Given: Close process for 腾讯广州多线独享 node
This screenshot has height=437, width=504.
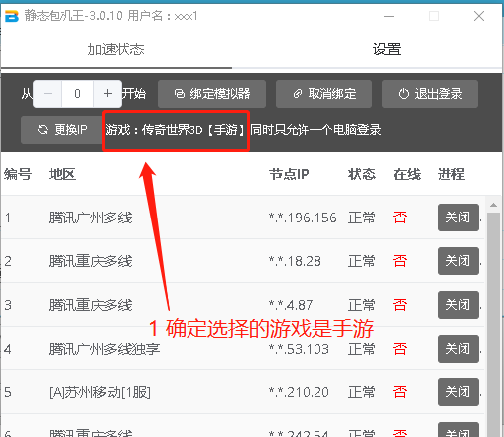Looking at the screenshot, I should coord(458,349).
